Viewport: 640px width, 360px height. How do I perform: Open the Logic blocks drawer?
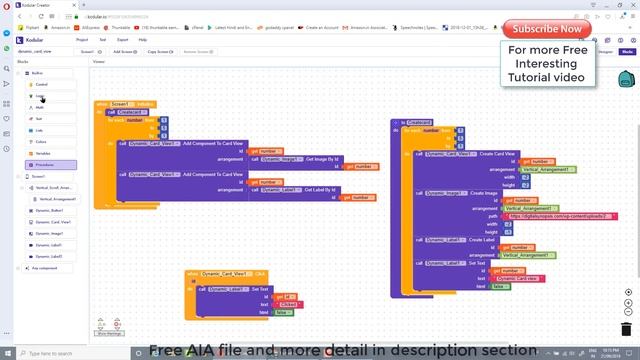point(51,96)
